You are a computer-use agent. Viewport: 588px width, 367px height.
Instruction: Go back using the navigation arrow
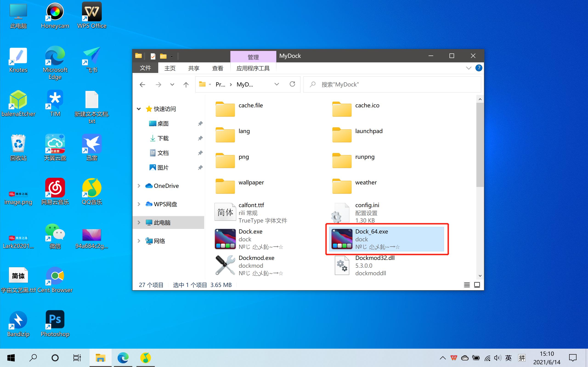point(142,84)
